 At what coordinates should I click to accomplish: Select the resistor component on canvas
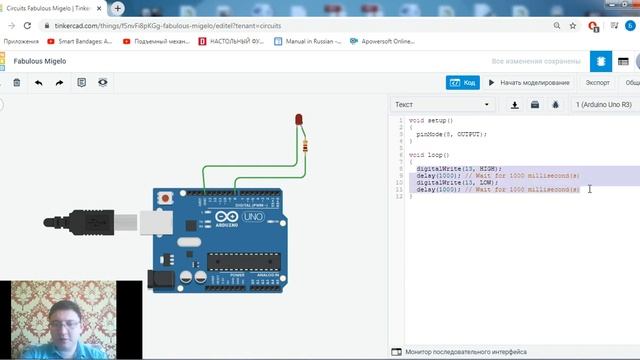coord(305,146)
